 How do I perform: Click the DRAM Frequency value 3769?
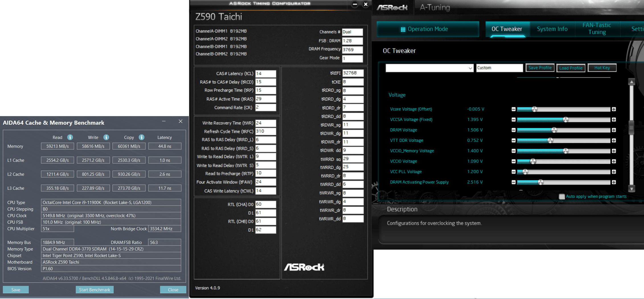click(352, 50)
